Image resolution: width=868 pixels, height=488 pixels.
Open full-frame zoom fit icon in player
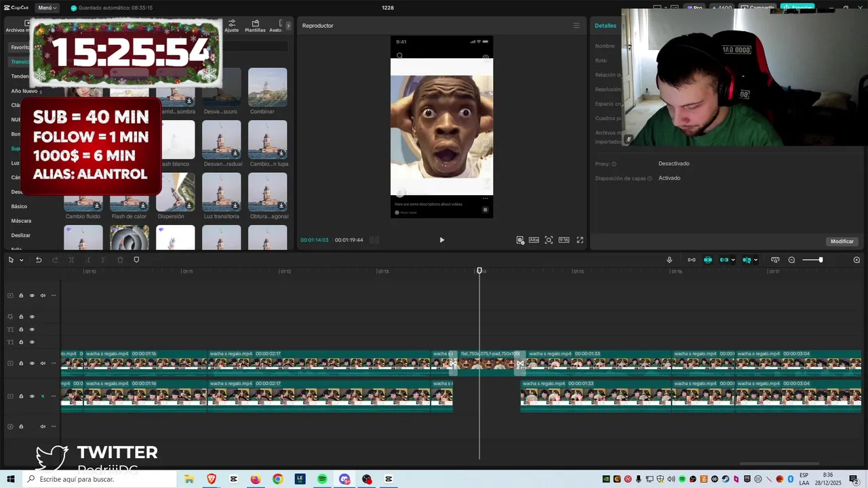pyautogui.click(x=549, y=240)
